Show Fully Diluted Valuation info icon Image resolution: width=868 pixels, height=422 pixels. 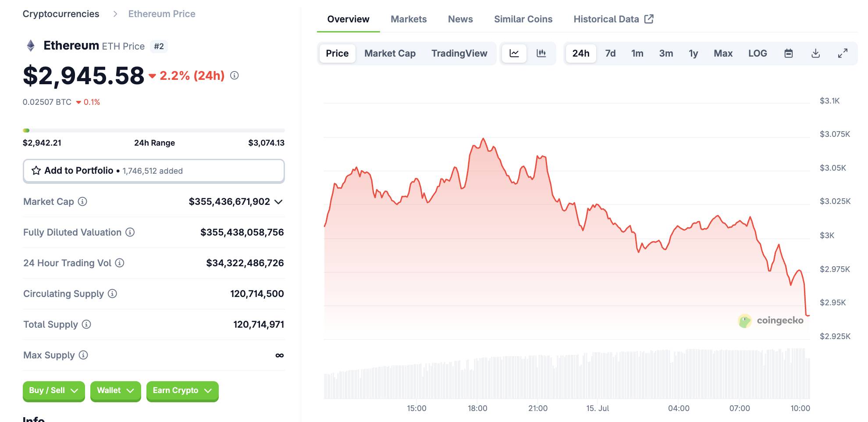point(130,232)
